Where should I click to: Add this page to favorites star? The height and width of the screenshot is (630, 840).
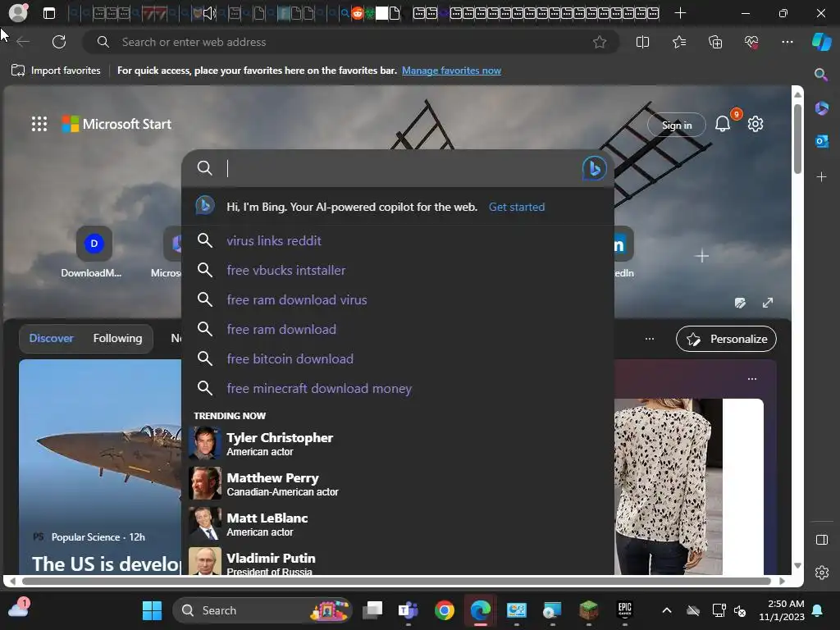(600, 42)
